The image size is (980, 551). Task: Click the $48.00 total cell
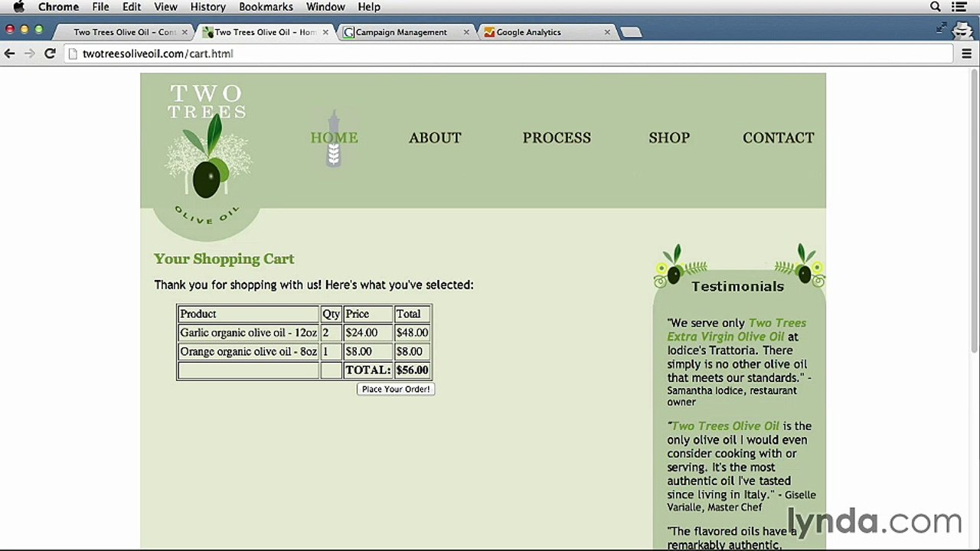pyautogui.click(x=413, y=333)
